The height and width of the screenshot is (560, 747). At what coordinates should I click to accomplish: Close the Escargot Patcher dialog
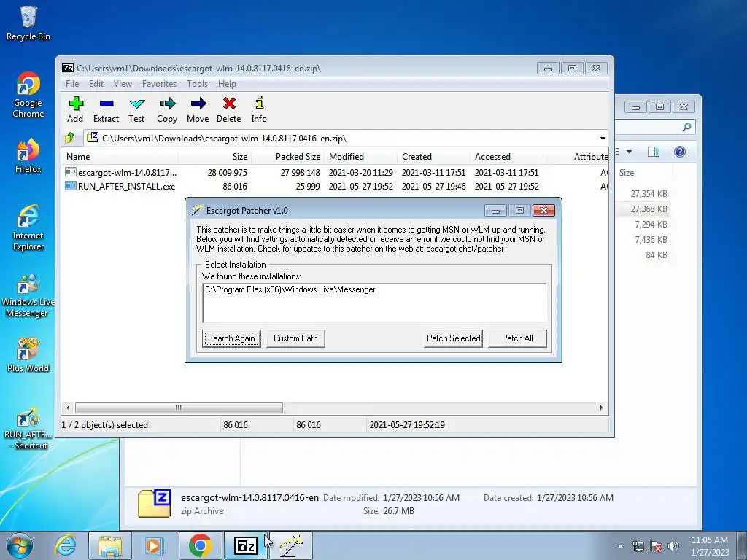543,211
